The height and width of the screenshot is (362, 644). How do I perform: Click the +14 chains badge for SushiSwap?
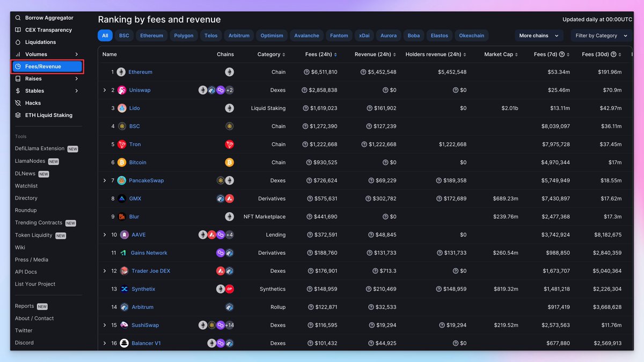(229, 325)
